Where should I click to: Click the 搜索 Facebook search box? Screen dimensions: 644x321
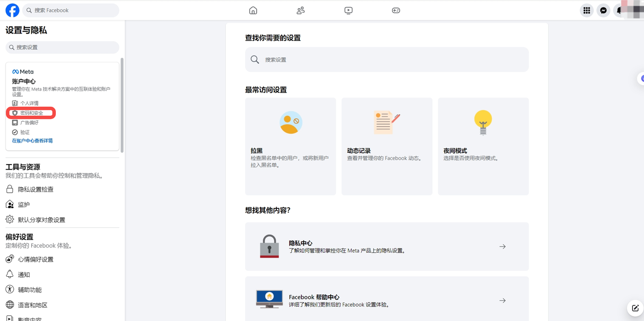click(x=71, y=10)
